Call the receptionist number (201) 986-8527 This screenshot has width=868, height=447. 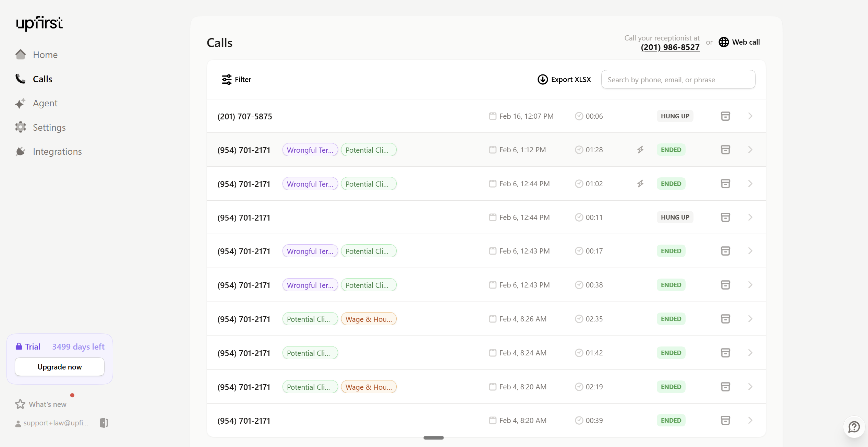(670, 47)
